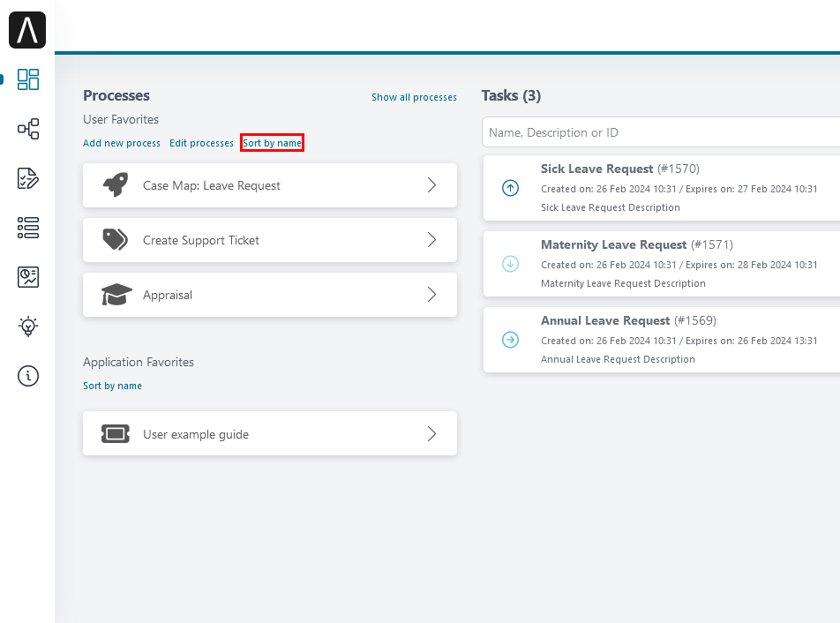Expand the Create Support Ticket chevron
Screen dimensions: 840x623
click(431, 239)
